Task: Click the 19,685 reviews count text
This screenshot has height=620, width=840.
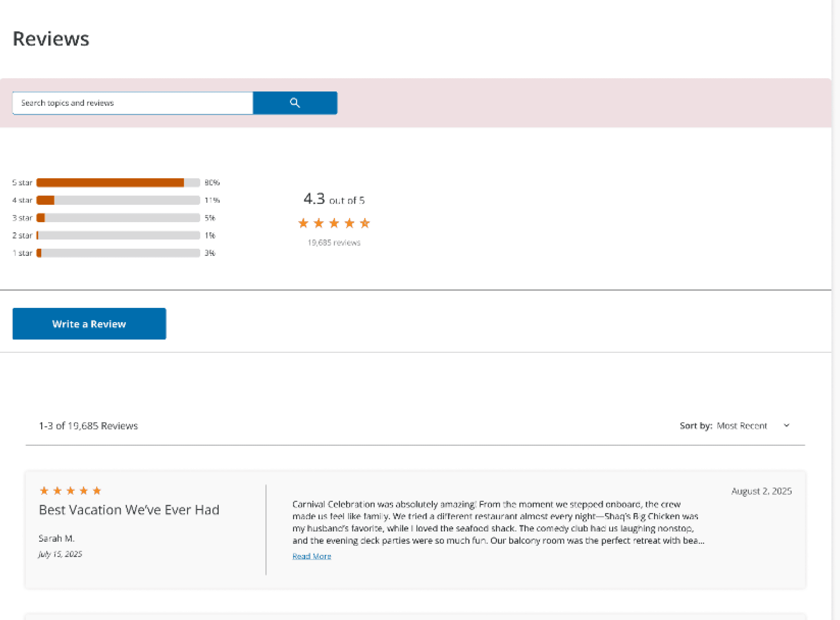Action: [x=334, y=243]
